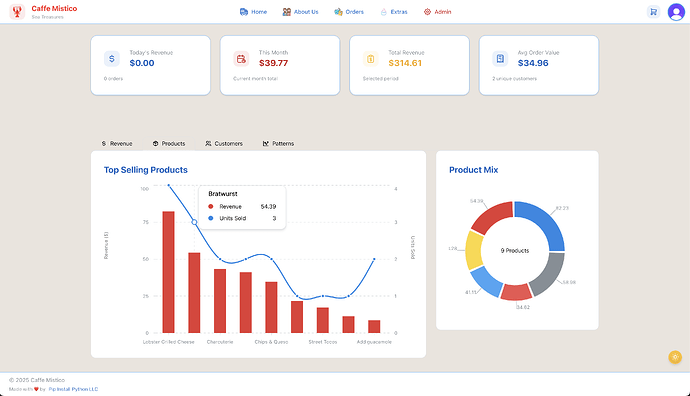The width and height of the screenshot is (690, 396).
Task: Open the Orders menu item
Action: 349,12
